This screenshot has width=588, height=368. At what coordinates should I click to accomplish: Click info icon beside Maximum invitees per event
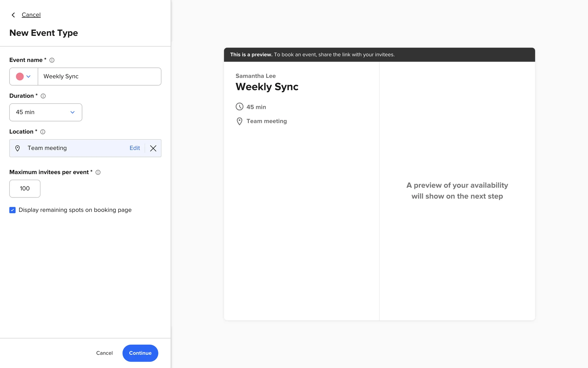[98, 172]
